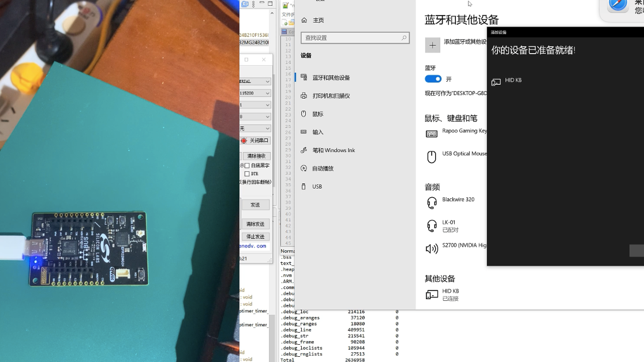Select HID KB in the 添加设备 dialog
The width and height of the screenshot is (644, 362).
[507, 81]
